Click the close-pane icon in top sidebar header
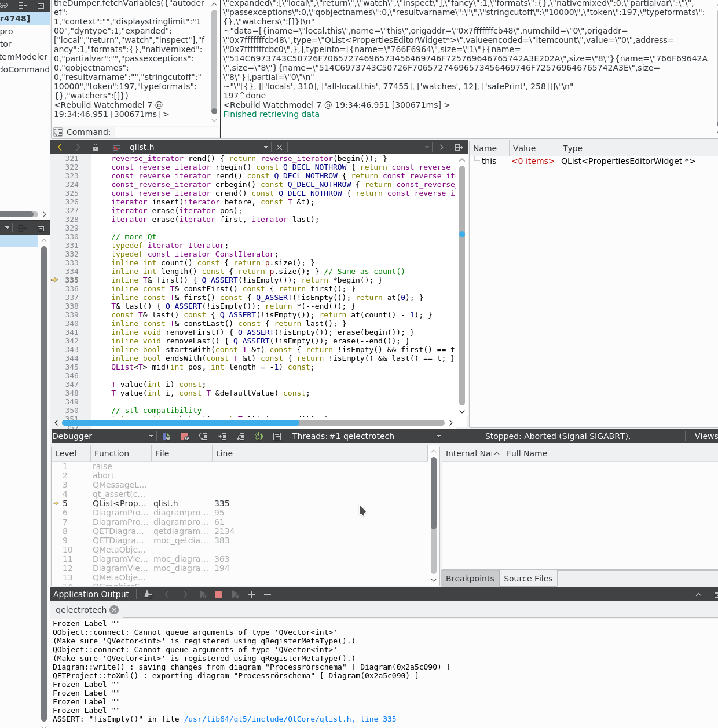The width and height of the screenshot is (718, 728). click(41, 5)
